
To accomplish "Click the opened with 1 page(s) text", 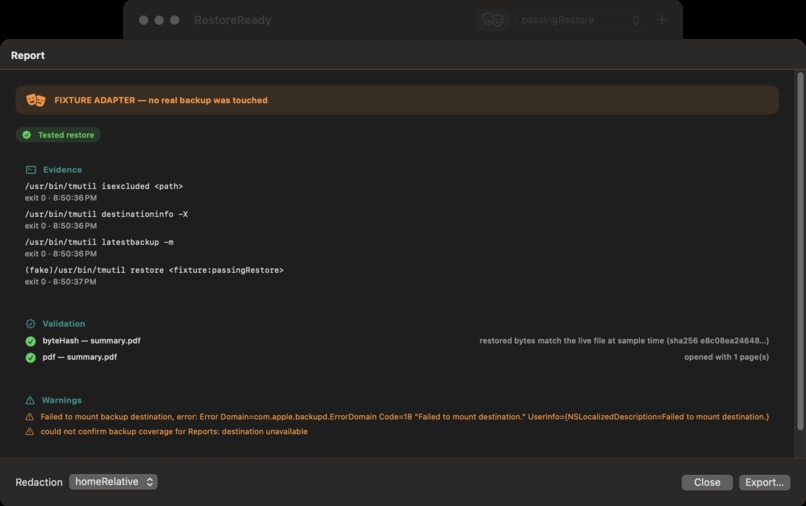I will pyautogui.click(x=726, y=357).
